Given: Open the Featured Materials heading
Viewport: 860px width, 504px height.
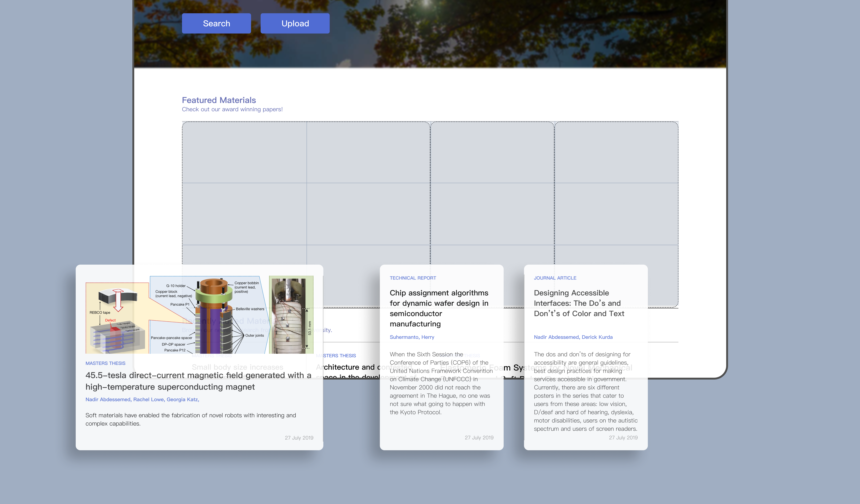Looking at the screenshot, I should click(x=219, y=100).
